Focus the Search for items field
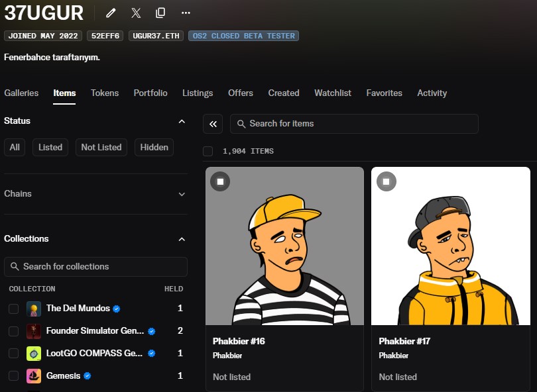This screenshot has height=392, width=537. (354, 124)
